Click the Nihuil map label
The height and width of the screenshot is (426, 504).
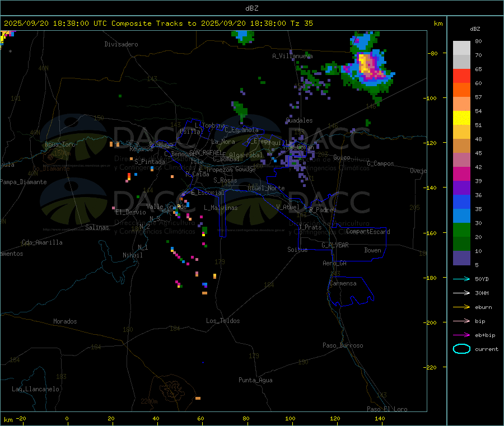[x=132, y=255]
